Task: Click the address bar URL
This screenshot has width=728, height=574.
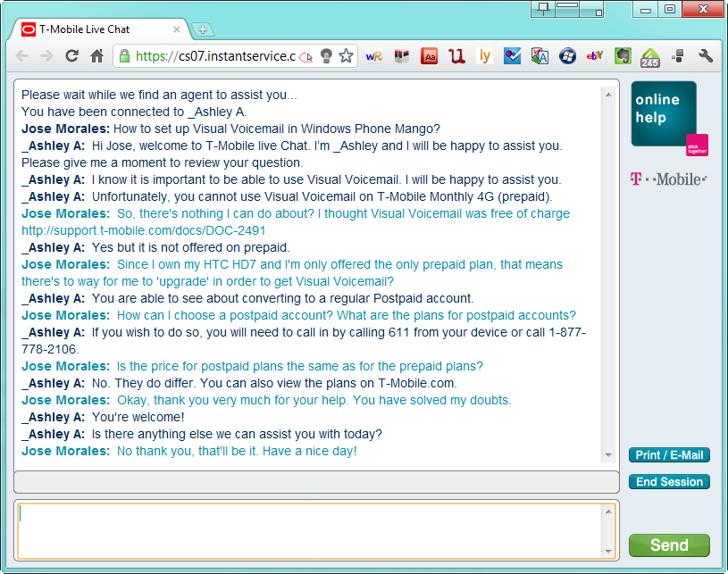Action: [215, 56]
